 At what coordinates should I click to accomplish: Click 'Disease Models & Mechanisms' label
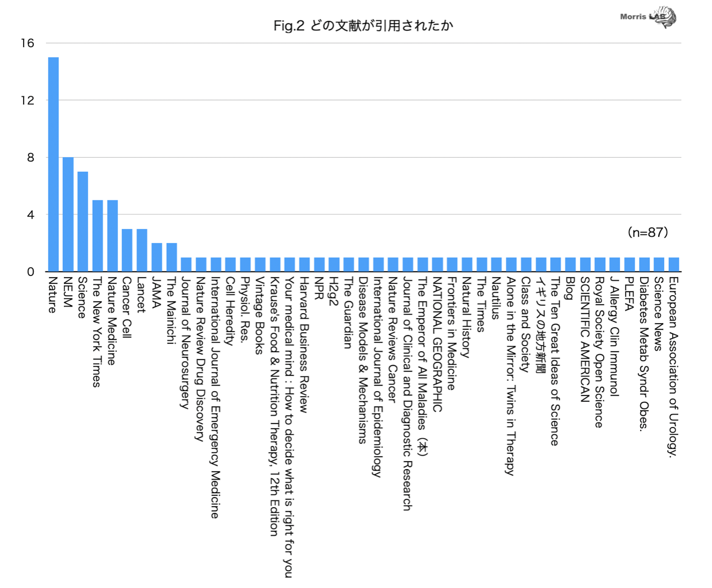tap(362, 360)
